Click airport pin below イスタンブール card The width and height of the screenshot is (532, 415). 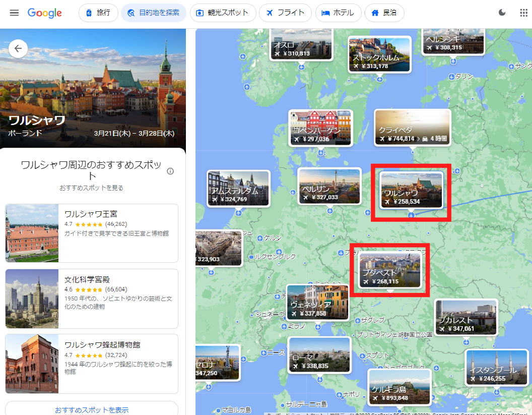[x=496, y=392]
